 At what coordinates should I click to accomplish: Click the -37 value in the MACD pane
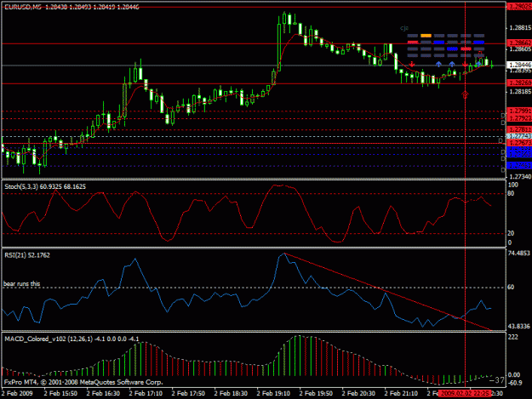click(497, 380)
